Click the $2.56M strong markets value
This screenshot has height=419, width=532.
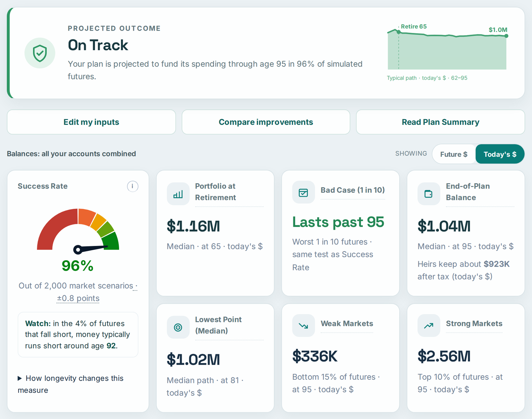click(x=444, y=356)
